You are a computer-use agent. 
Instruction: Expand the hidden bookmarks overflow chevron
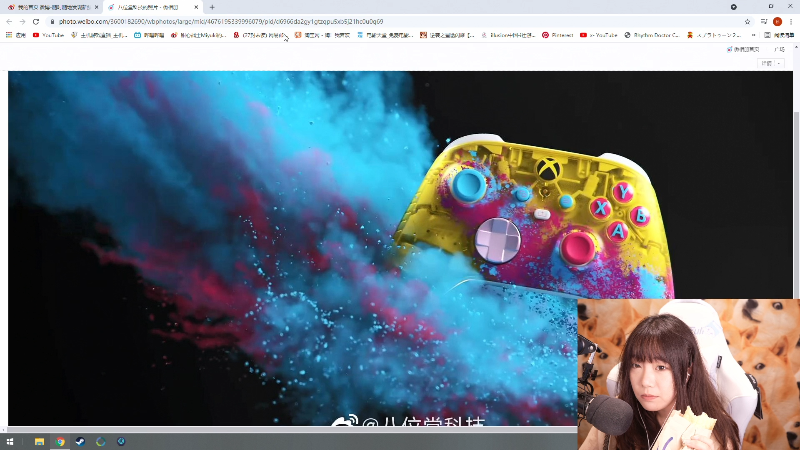(754, 35)
